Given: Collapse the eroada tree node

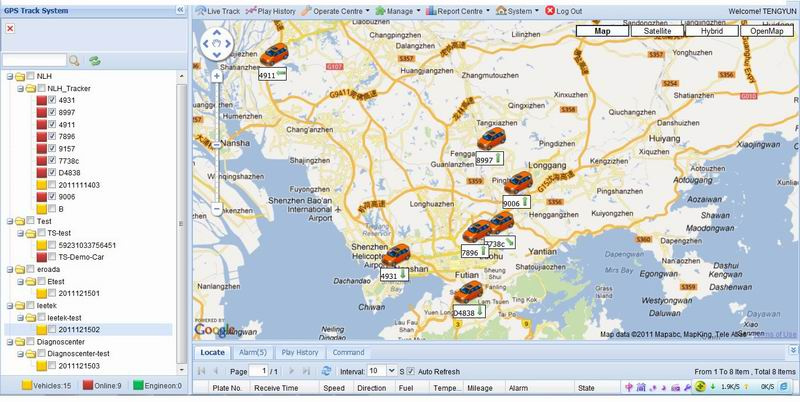Looking at the screenshot, I should [x=9, y=269].
